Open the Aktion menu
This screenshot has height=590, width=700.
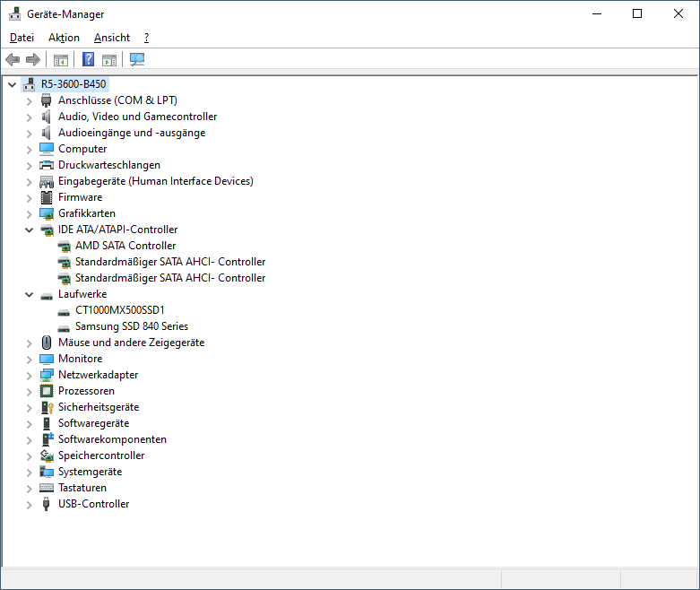pos(64,38)
